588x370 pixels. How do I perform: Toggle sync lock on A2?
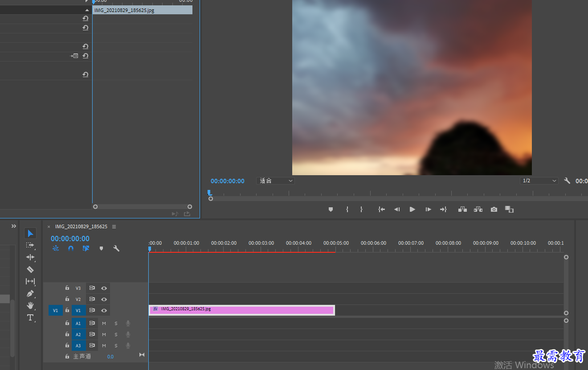point(92,334)
